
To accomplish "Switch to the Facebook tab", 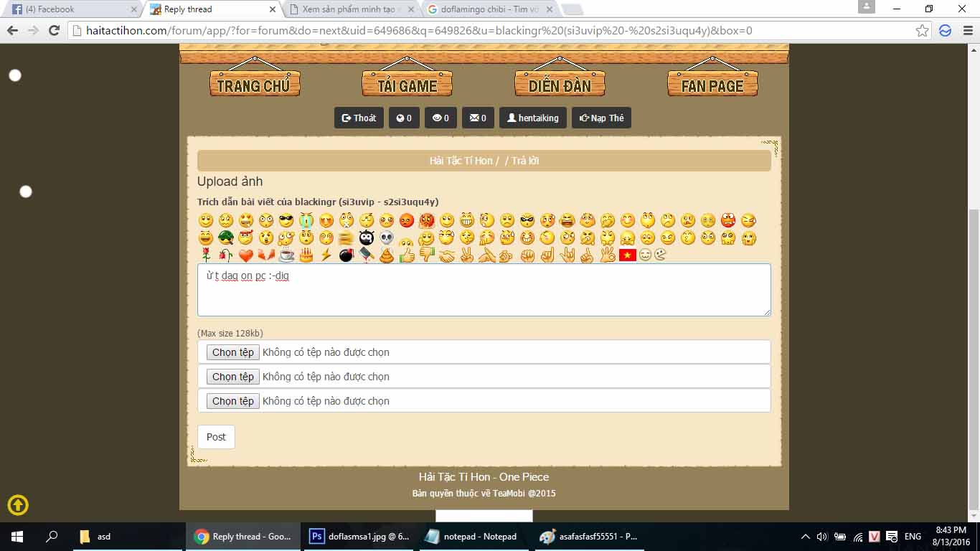I will click(x=72, y=9).
